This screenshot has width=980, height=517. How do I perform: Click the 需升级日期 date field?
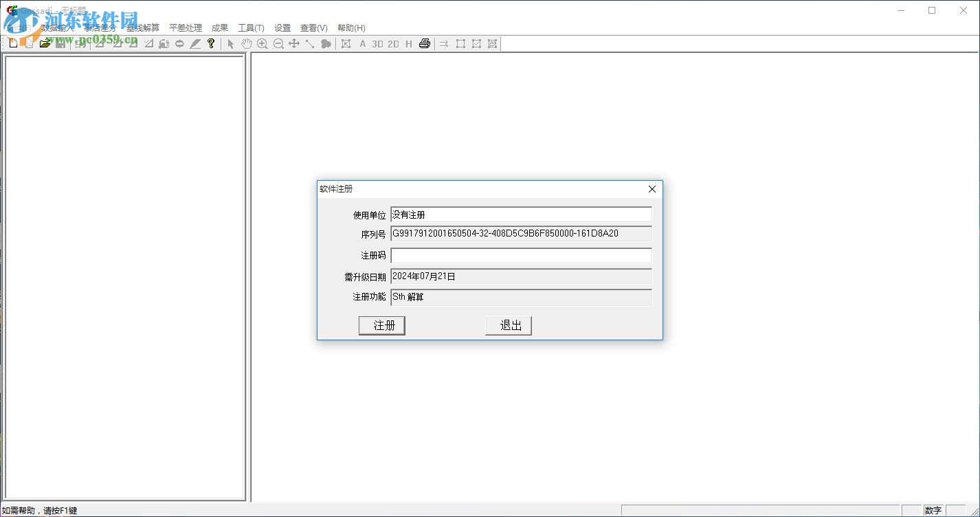[521, 276]
